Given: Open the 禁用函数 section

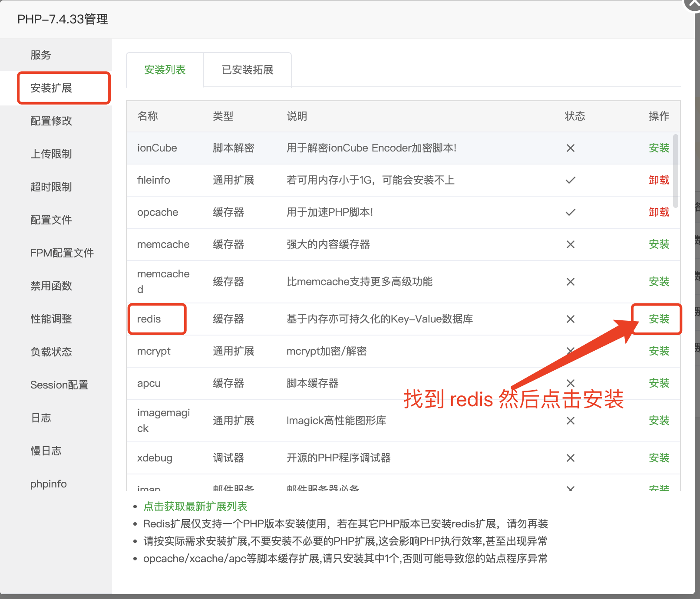Looking at the screenshot, I should click(x=51, y=286).
